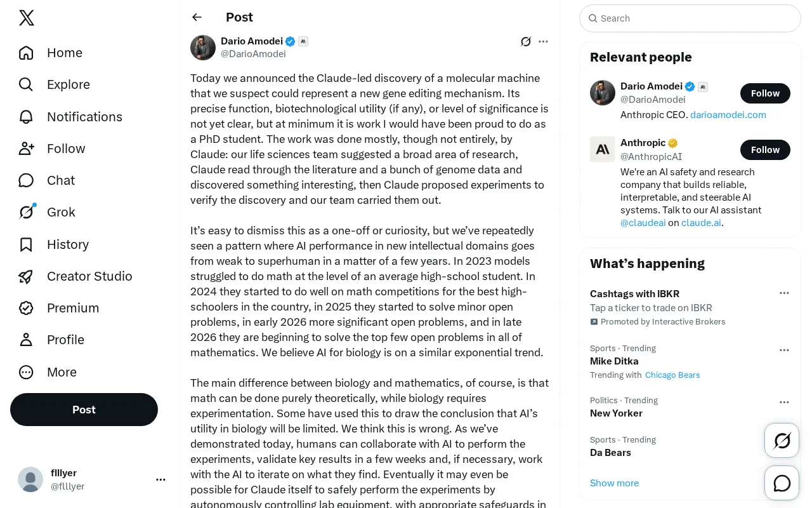Click the Search input field
Image resolution: width=812 pixels, height=508 pixels.
point(690,18)
